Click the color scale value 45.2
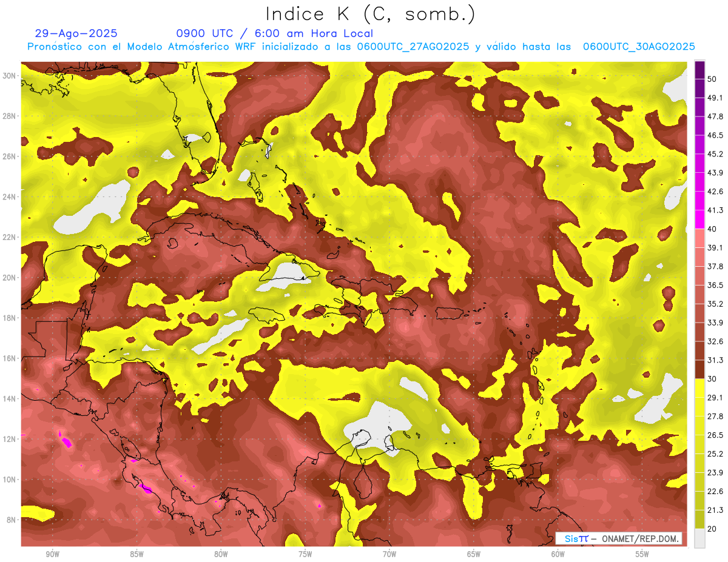The height and width of the screenshot is (562, 728). [x=715, y=154]
